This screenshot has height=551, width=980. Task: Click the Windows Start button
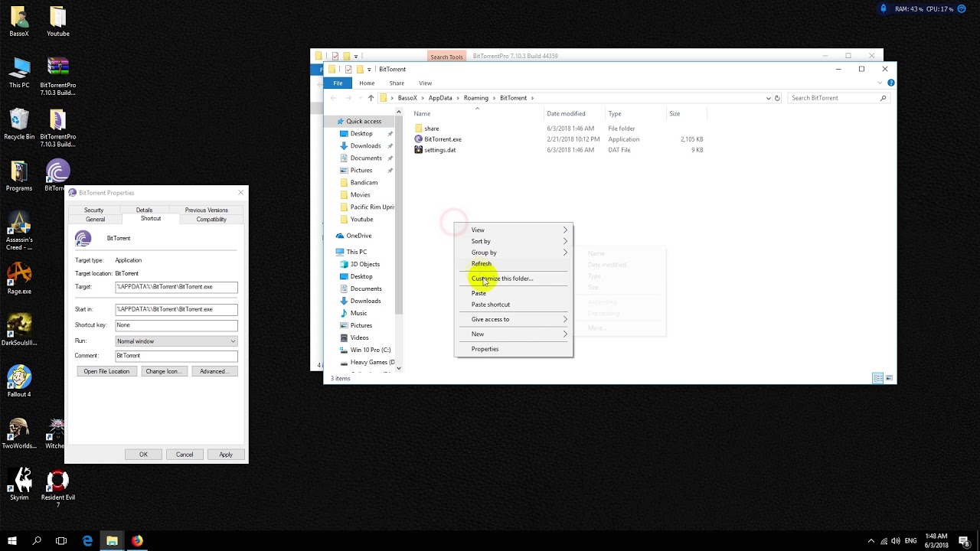12,540
